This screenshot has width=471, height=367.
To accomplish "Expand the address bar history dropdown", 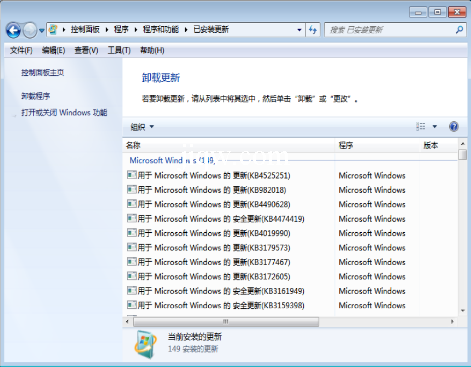I will coord(299,30).
